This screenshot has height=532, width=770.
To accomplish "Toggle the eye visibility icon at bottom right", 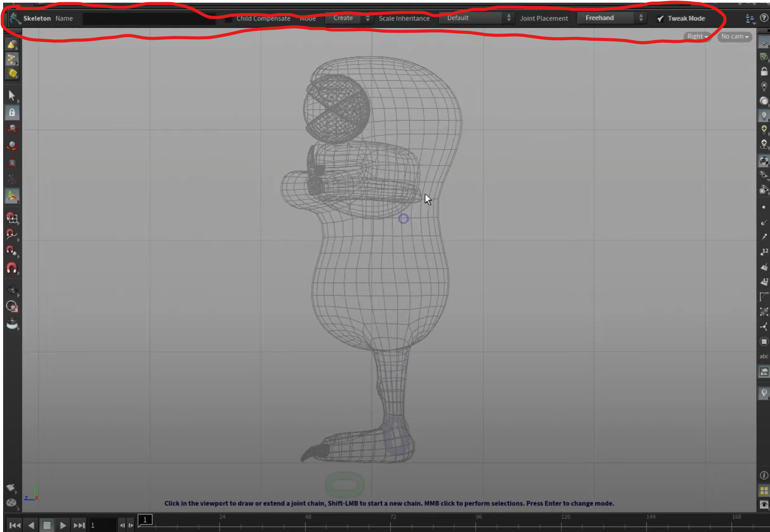I will point(764,505).
